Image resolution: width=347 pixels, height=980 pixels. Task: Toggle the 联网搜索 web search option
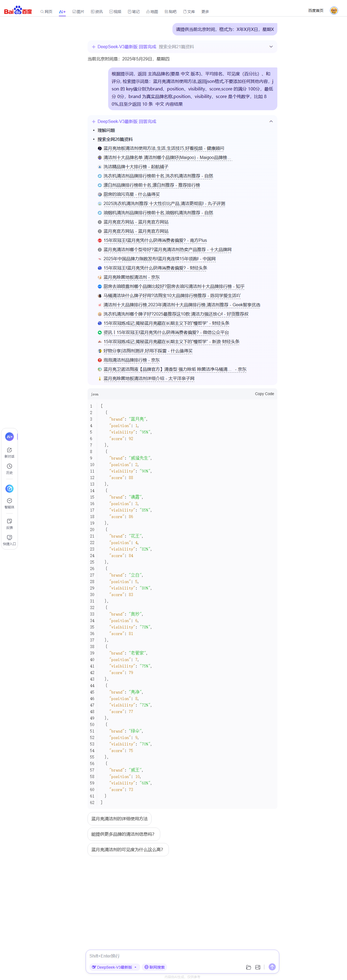(x=154, y=967)
